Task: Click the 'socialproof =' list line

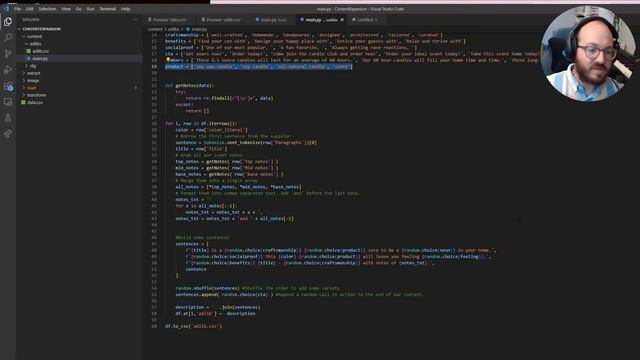Action: click(x=291, y=48)
